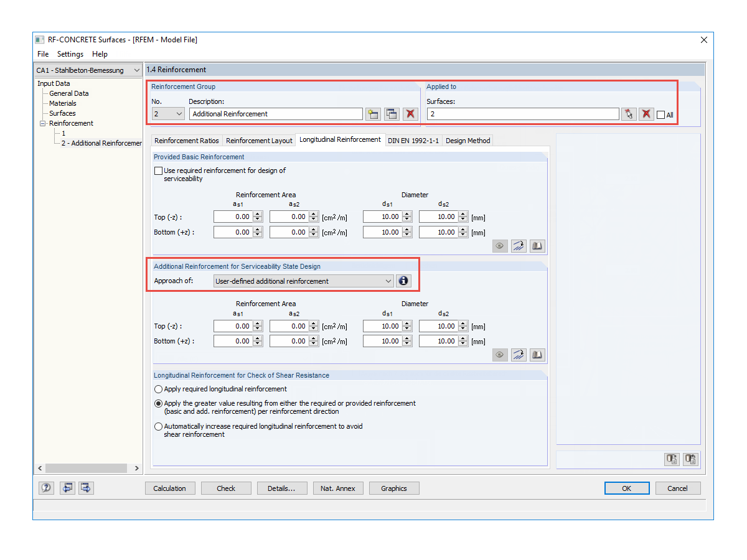This screenshot has height=560, width=747.
Task: Collapse the Reinforcement tree node
Action: [x=43, y=123]
